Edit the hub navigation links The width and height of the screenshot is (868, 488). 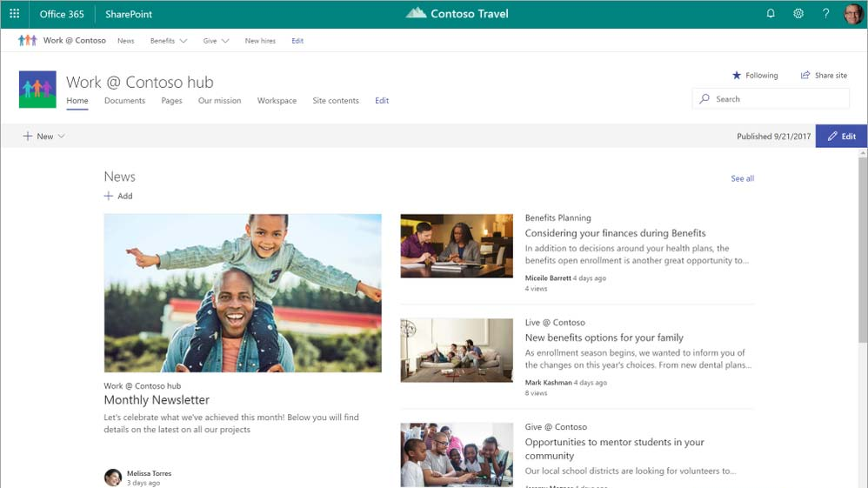pos(297,41)
